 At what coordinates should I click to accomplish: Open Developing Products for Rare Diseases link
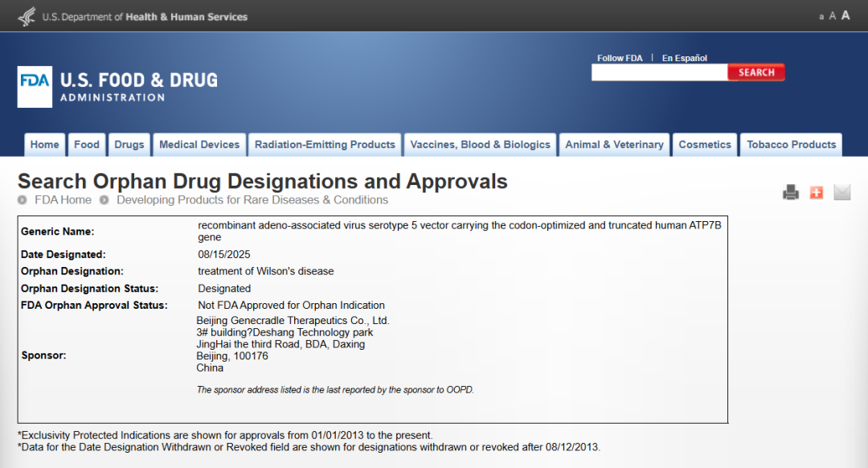[x=252, y=200]
